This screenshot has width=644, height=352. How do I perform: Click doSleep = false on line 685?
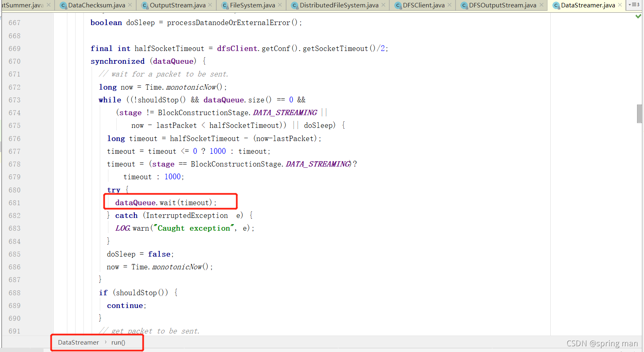140,254
